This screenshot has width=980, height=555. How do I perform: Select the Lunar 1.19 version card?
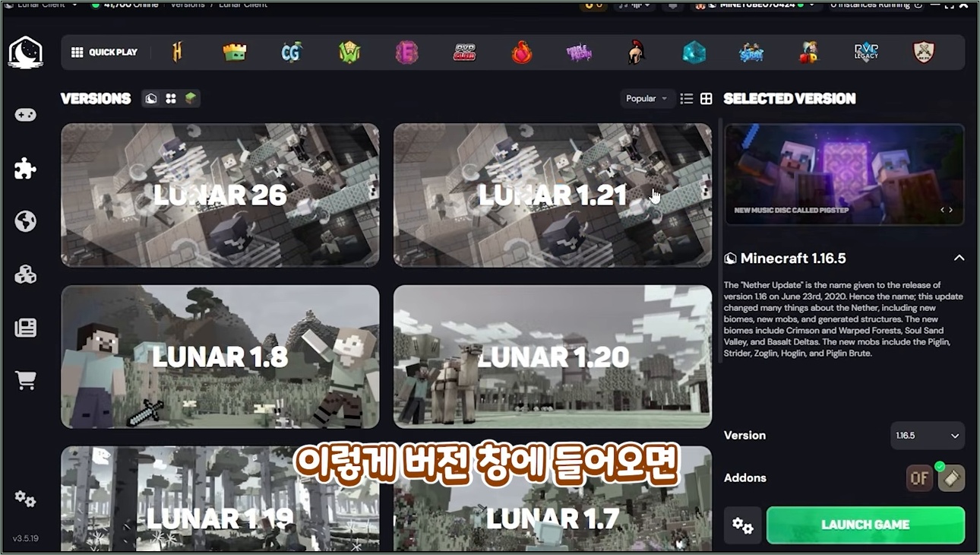pyautogui.click(x=220, y=499)
